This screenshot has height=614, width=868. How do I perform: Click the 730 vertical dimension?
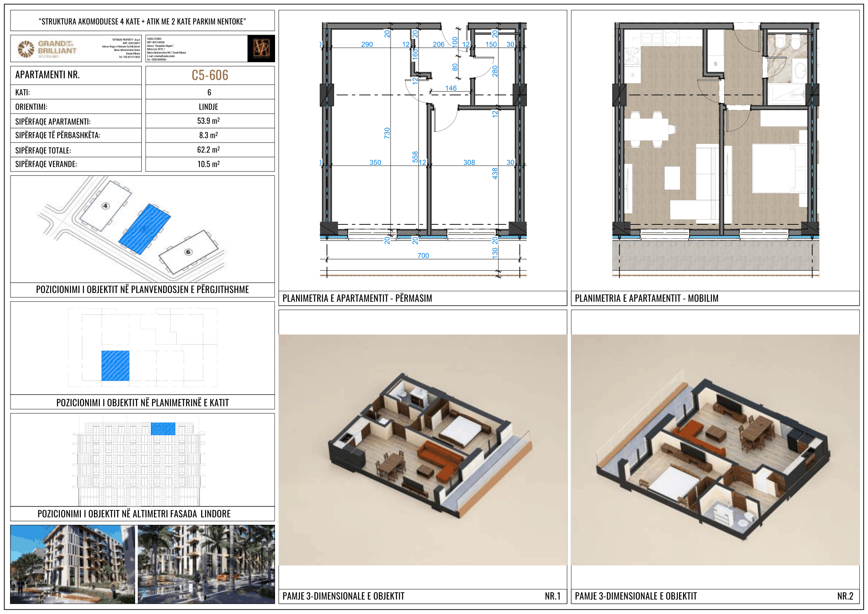click(x=387, y=133)
